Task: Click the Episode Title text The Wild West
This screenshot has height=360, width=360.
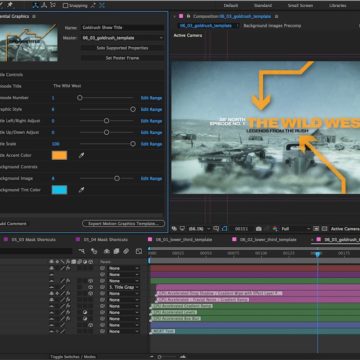Action: click(67, 86)
